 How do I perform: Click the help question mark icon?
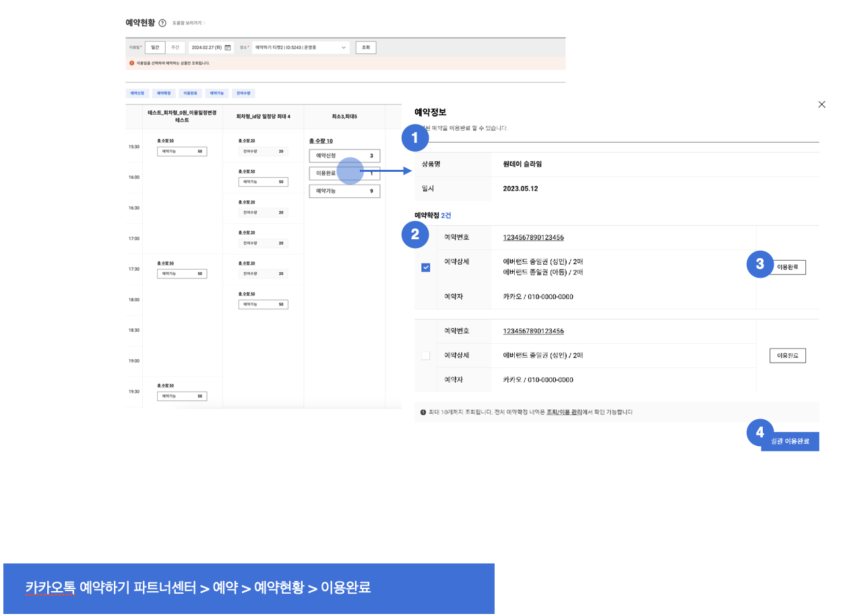coord(162,23)
